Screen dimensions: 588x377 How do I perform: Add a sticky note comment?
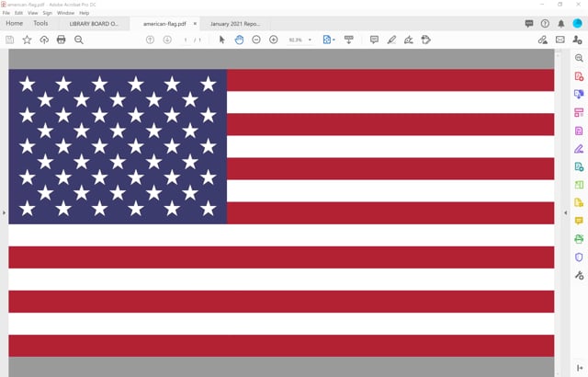[x=374, y=40]
